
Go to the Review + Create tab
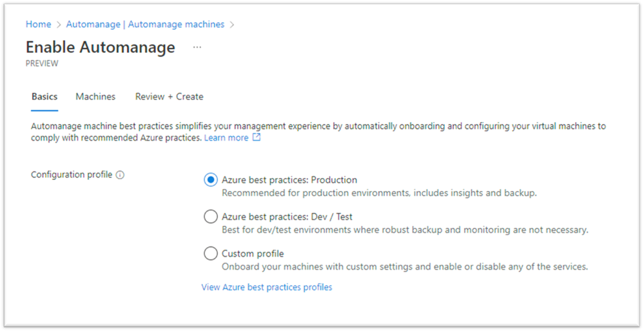click(x=169, y=97)
